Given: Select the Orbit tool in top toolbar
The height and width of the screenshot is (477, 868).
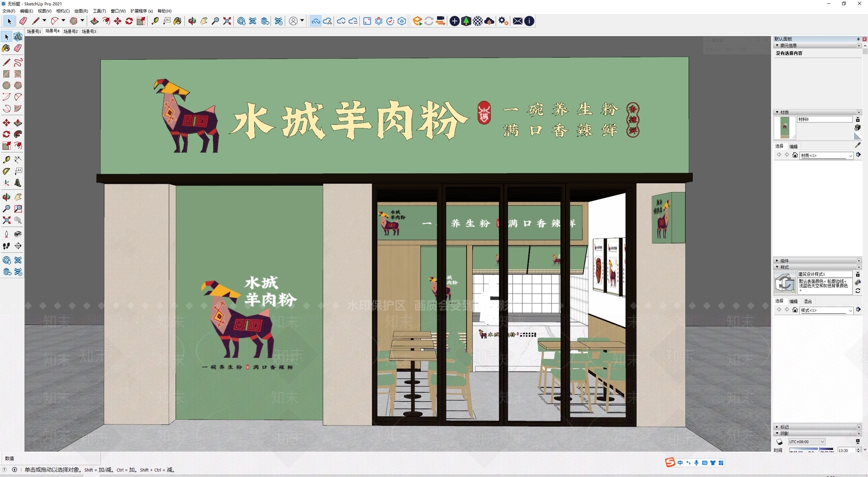Looking at the screenshot, I should [192, 21].
